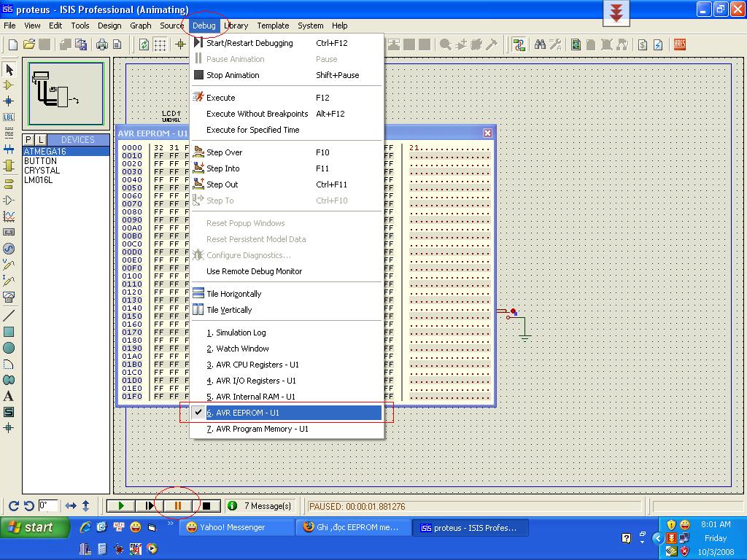Click the P pick devices button
747x560 pixels.
coord(28,139)
